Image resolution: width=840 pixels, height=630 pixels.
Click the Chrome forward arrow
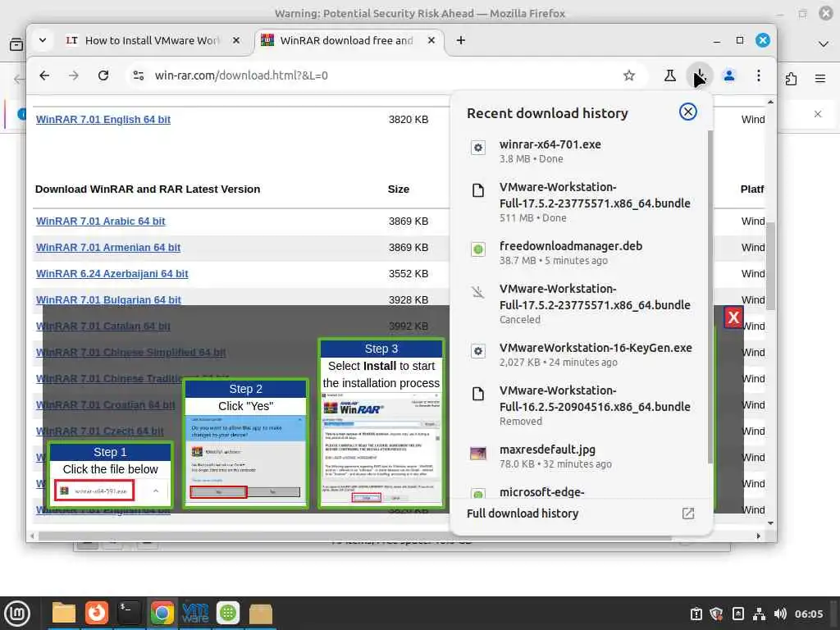pyautogui.click(x=73, y=75)
